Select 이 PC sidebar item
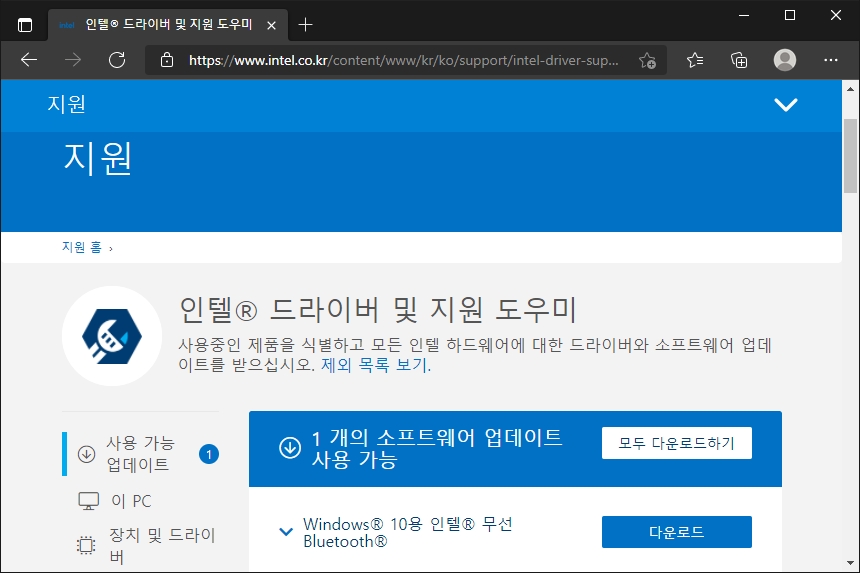The width and height of the screenshot is (860, 573). [x=131, y=501]
